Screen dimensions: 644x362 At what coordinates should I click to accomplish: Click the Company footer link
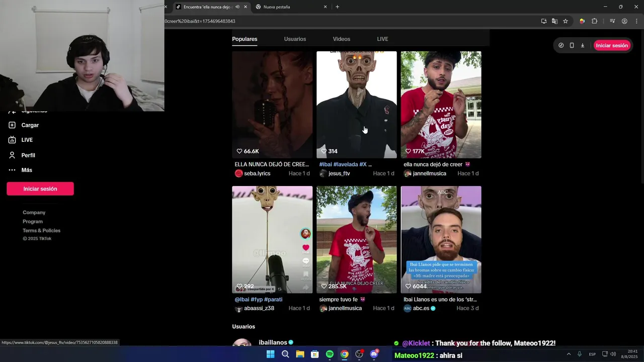click(34, 213)
